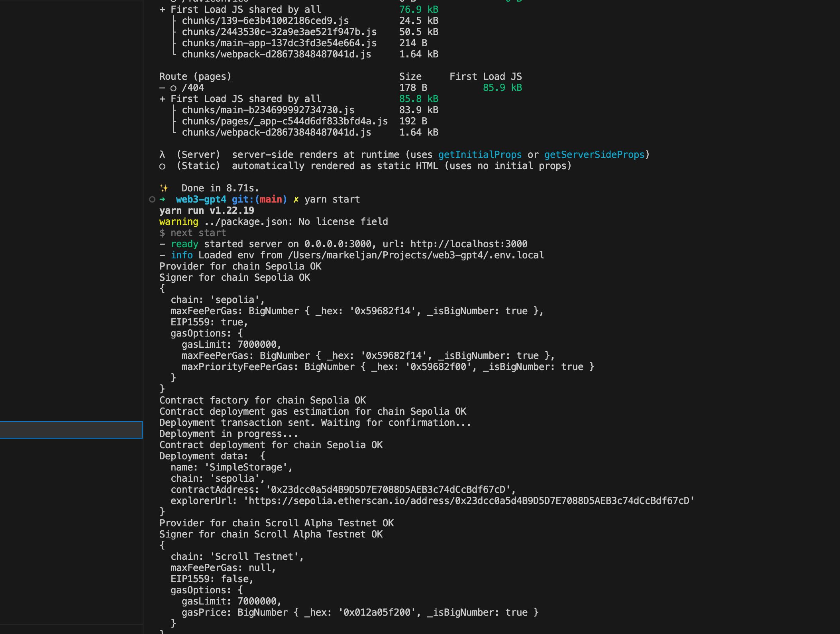This screenshot has width=840, height=634.
Task: Click the 'Done in 8.71s.' line
Action: click(x=220, y=188)
